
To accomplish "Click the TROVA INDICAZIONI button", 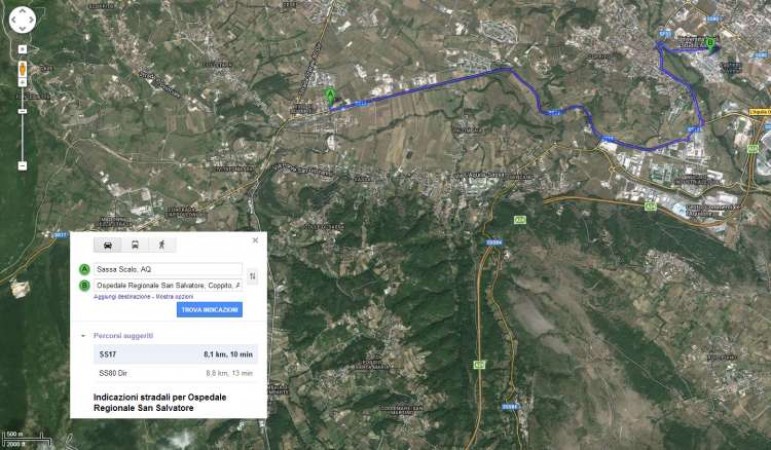I will (x=209, y=310).
